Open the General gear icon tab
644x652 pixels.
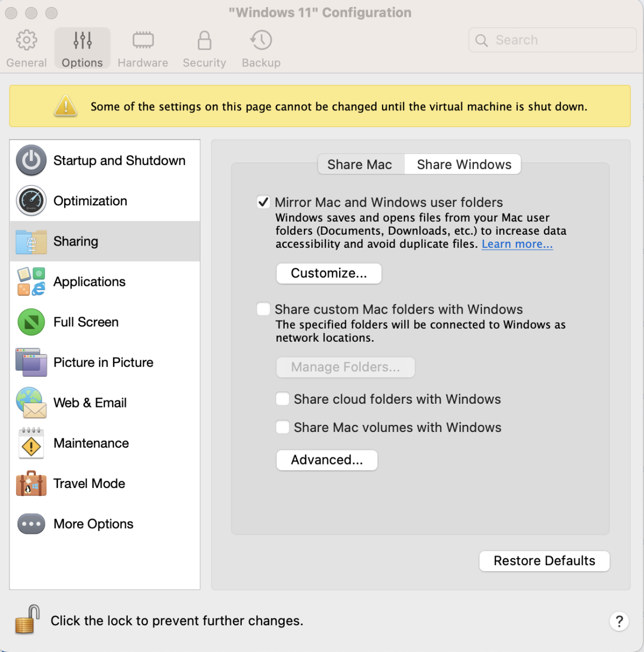[x=27, y=40]
